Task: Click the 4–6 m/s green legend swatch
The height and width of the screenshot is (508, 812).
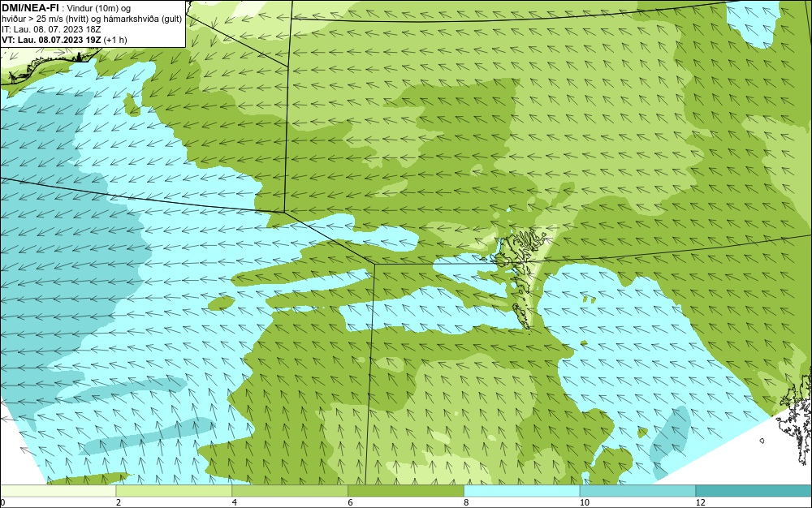Action: (290, 491)
